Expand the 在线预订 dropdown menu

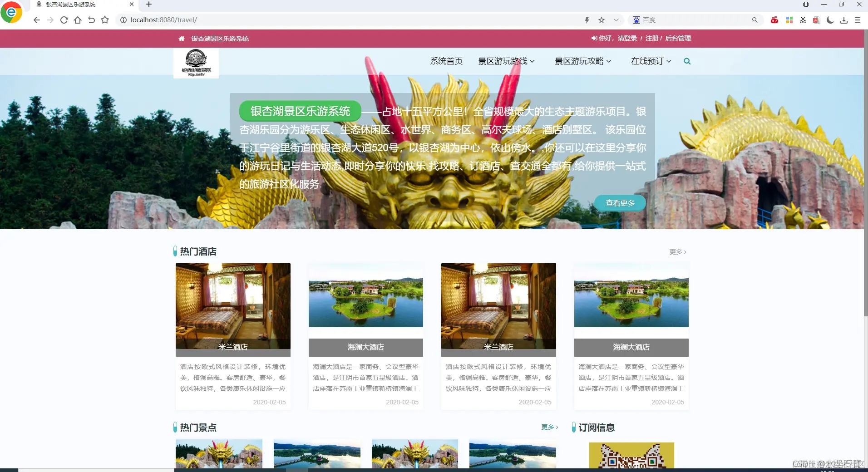point(651,61)
